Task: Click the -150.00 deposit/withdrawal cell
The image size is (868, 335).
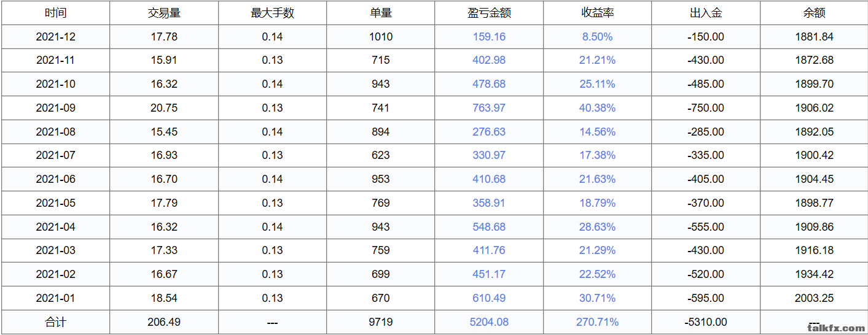Action: (706, 37)
